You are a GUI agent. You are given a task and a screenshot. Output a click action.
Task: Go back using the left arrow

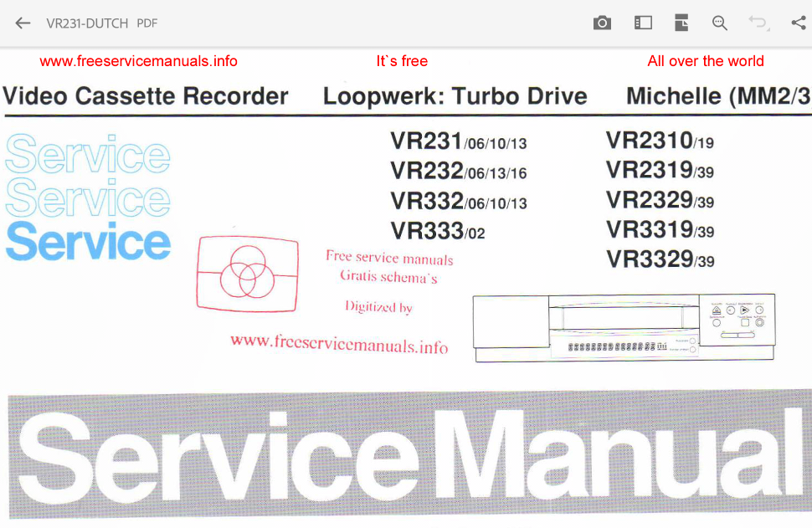(23, 23)
